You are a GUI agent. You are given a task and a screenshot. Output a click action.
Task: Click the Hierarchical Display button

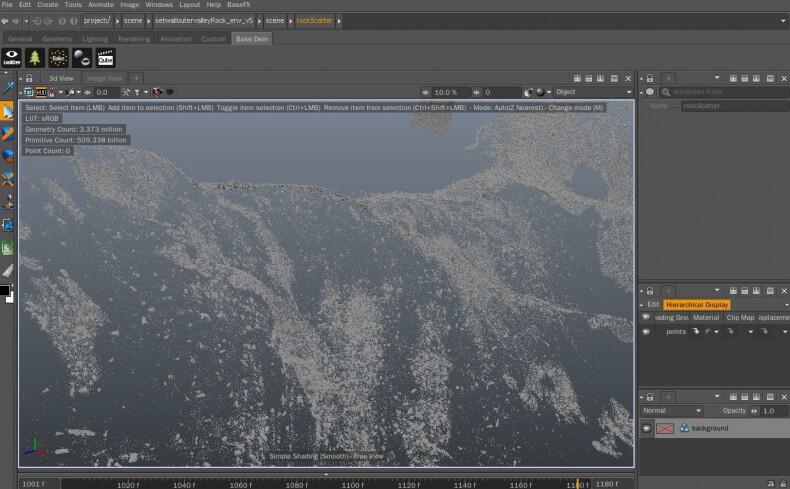point(697,305)
